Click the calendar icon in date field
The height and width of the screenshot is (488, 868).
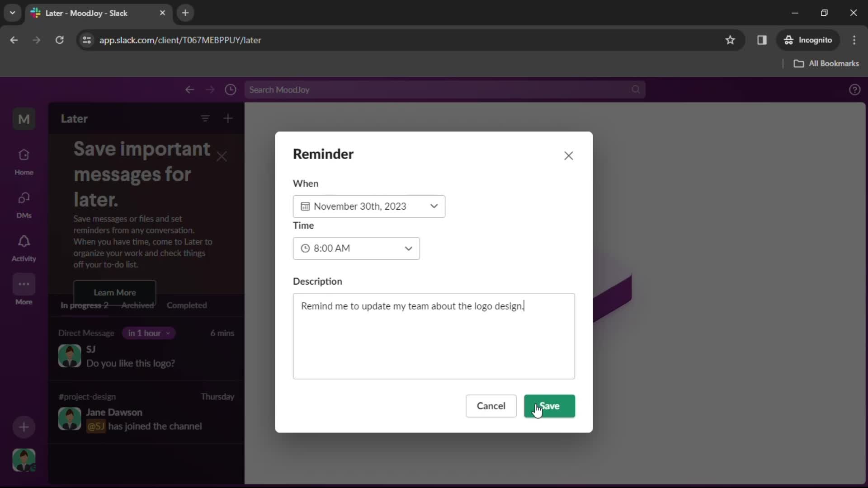(x=306, y=206)
